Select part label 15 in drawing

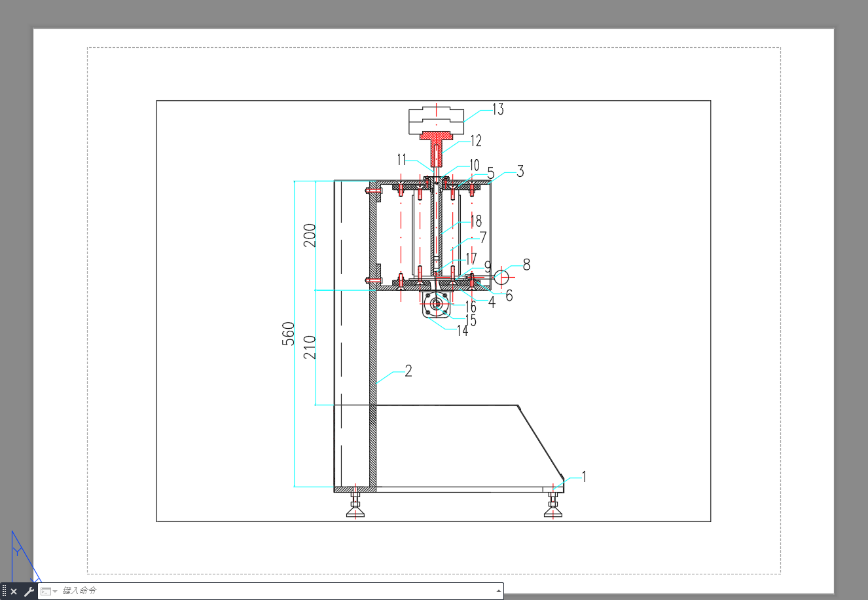471,320
